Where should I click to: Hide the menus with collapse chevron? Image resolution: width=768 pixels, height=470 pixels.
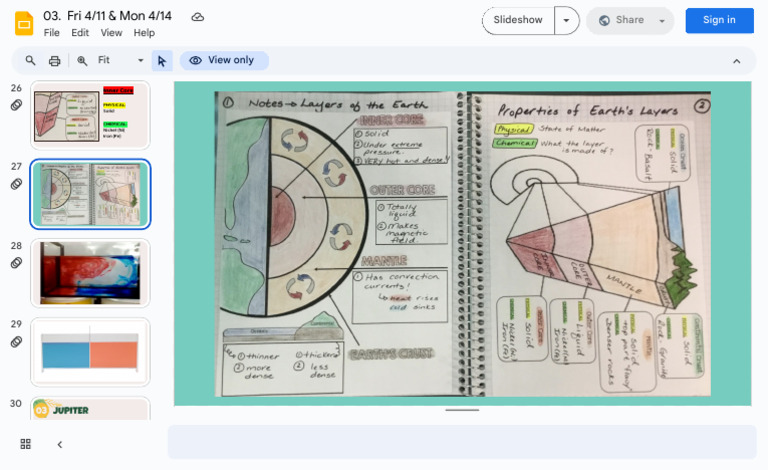[x=736, y=61]
